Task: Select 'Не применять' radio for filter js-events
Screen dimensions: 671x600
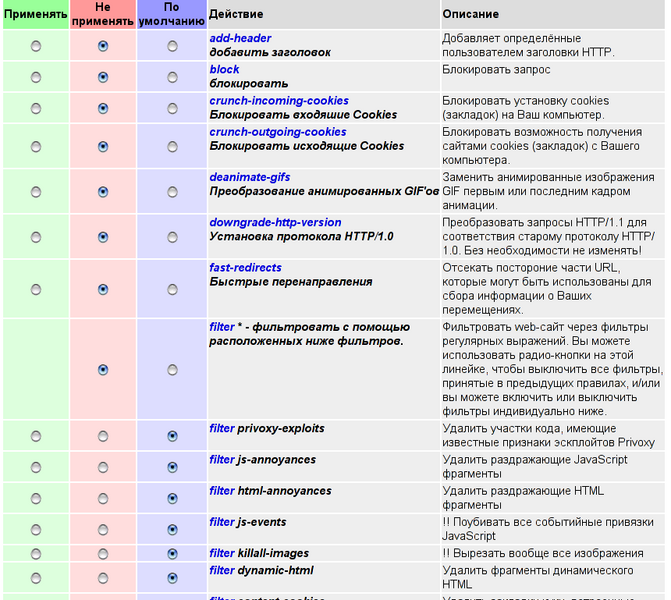Action: point(103,530)
